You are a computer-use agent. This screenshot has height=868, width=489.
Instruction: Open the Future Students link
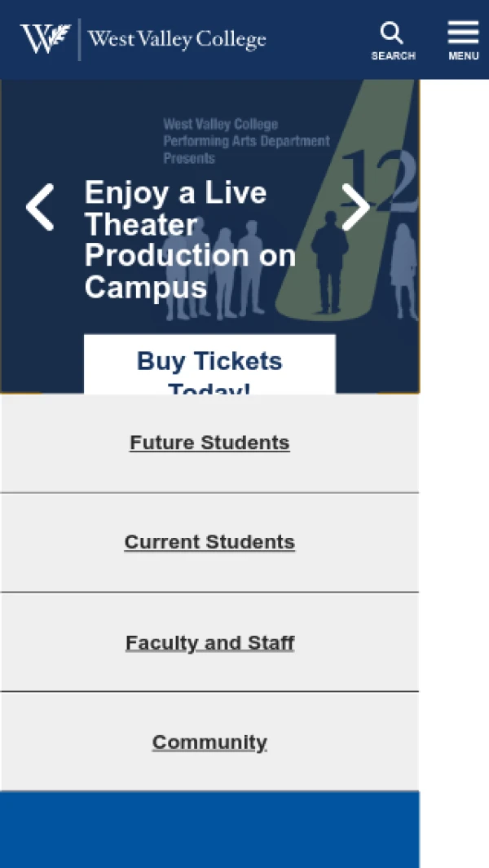pos(209,443)
